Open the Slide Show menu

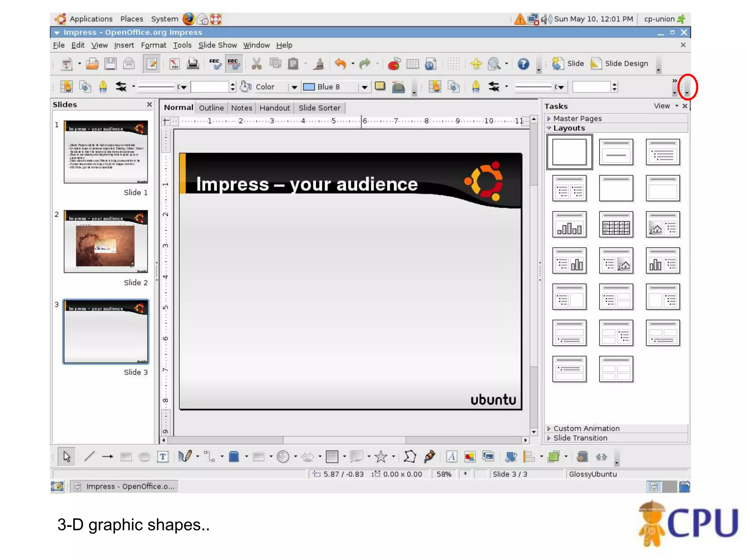pyautogui.click(x=217, y=45)
